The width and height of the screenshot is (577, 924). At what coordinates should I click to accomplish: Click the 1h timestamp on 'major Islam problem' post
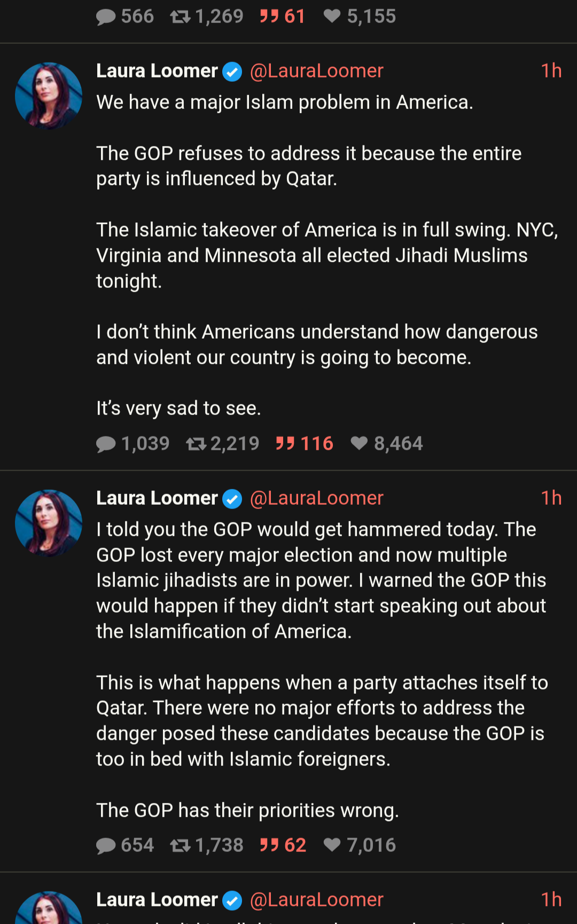point(551,71)
